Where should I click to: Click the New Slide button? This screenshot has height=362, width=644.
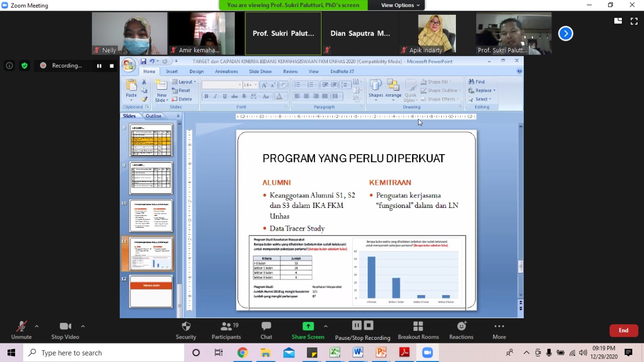162,91
